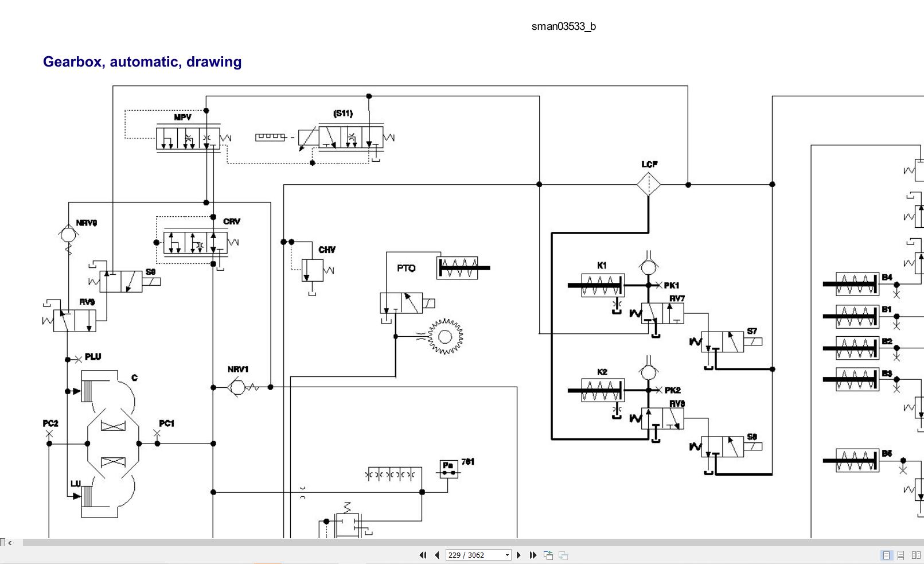This screenshot has width=924, height=564.
Task: Switch to continuous page view
Action: pyautogui.click(x=901, y=555)
